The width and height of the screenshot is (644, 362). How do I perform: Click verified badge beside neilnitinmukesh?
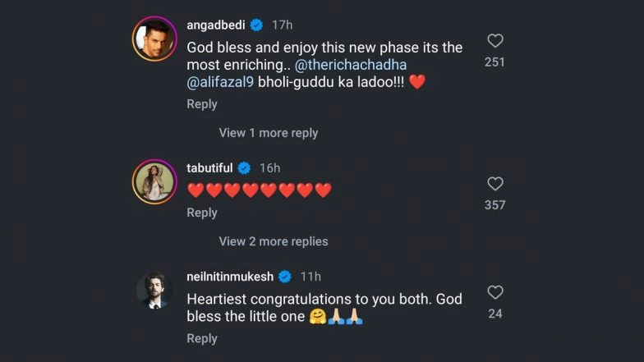tap(285, 276)
